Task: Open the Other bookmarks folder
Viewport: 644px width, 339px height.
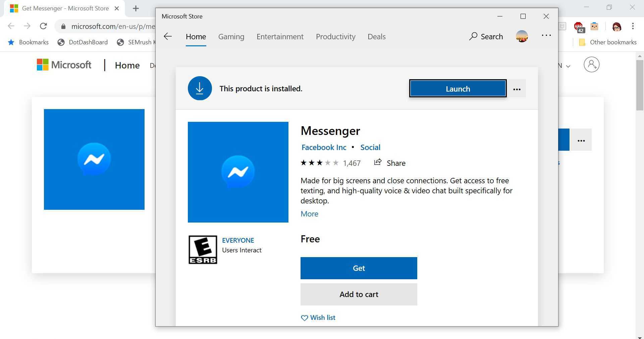Action: tap(608, 42)
